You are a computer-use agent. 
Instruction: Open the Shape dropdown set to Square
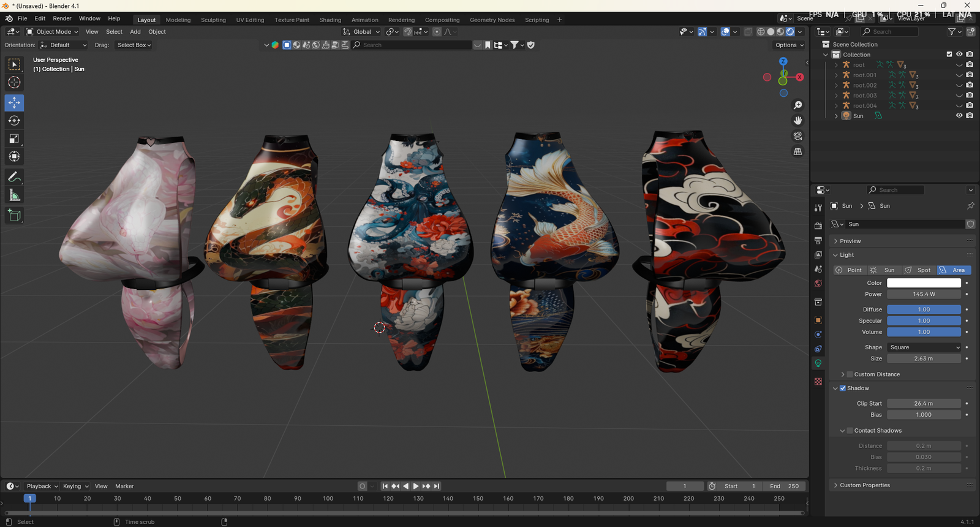pyautogui.click(x=924, y=347)
